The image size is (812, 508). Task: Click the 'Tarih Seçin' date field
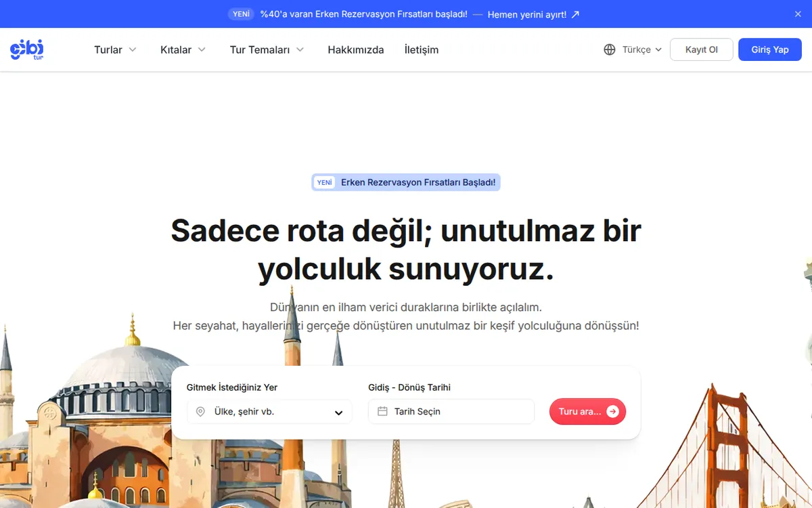451,411
